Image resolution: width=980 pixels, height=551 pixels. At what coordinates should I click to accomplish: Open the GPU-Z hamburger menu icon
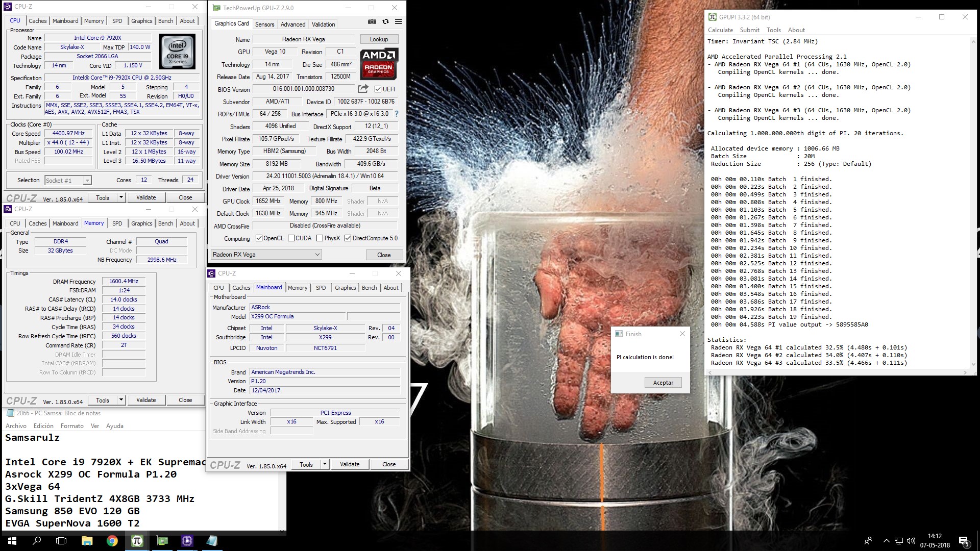[398, 21]
